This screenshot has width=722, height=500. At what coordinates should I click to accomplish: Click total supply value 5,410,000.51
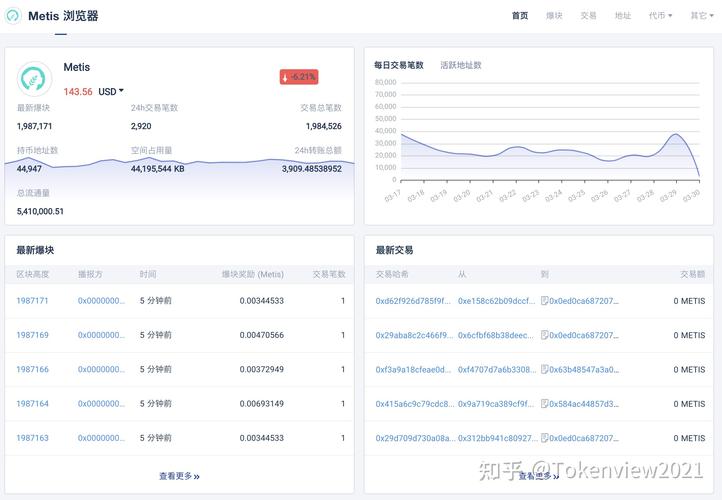(x=40, y=211)
